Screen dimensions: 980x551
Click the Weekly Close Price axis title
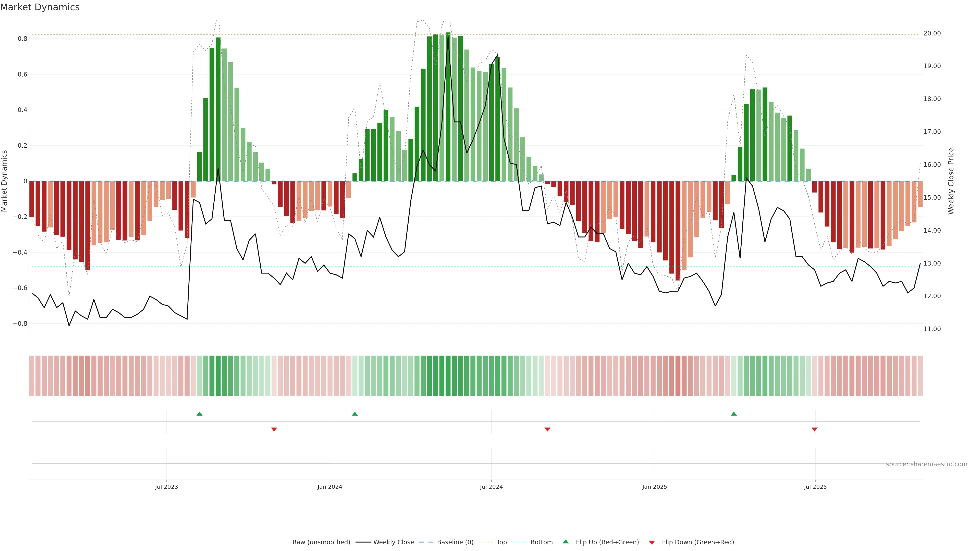[951, 181]
